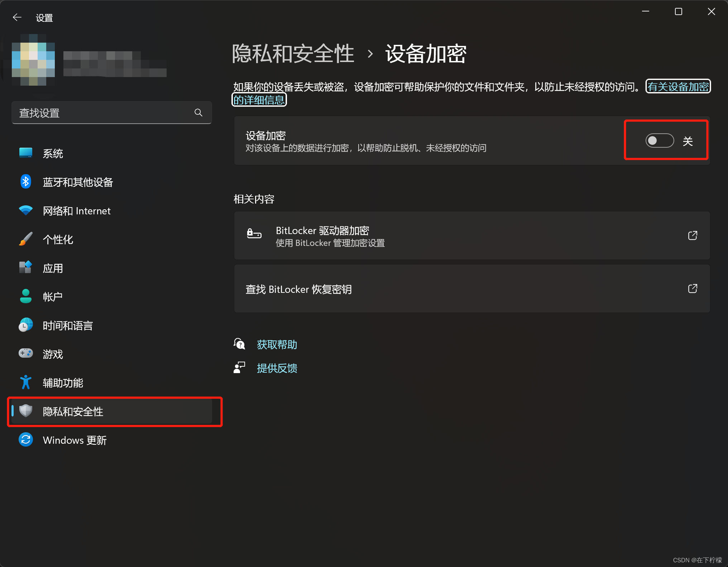
Task: Click 隐私和安全性 breadcrumb in header
Action: [x=293, y=54]
